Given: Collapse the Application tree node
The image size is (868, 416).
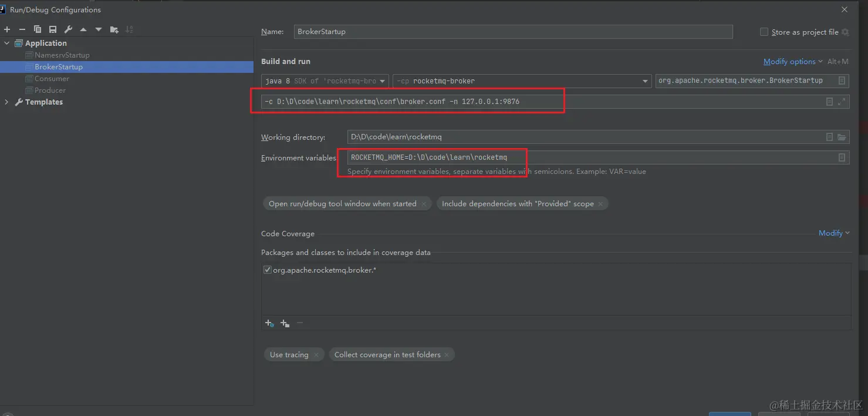Looking at the screenshot, I should (6, 43).
